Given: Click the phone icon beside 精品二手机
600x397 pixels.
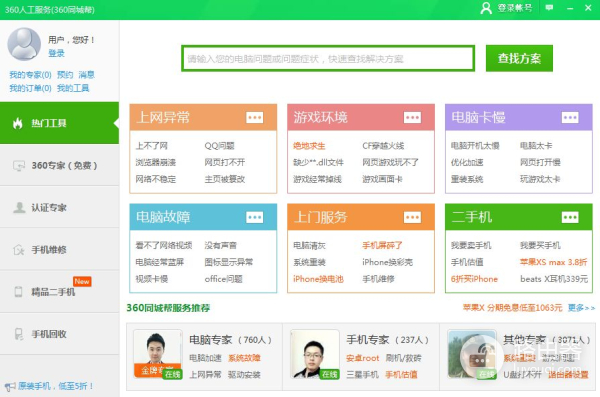Looking at the screenshot, I should tap(18, 292).
